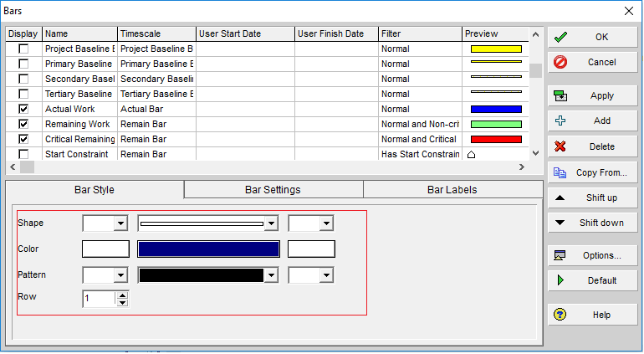644x354 pixels.
Task: Click the bar list scroll-up arrow
Action: [535, 34]
